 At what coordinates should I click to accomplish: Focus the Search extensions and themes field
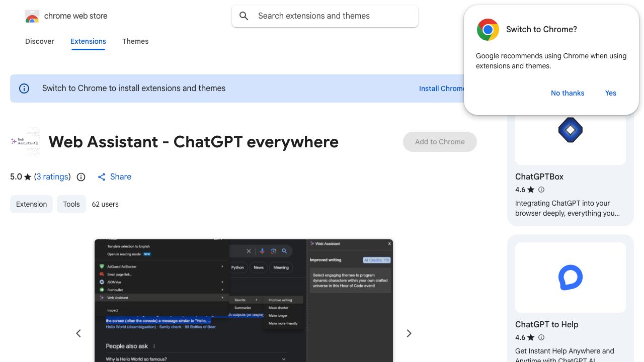(325, 16)
